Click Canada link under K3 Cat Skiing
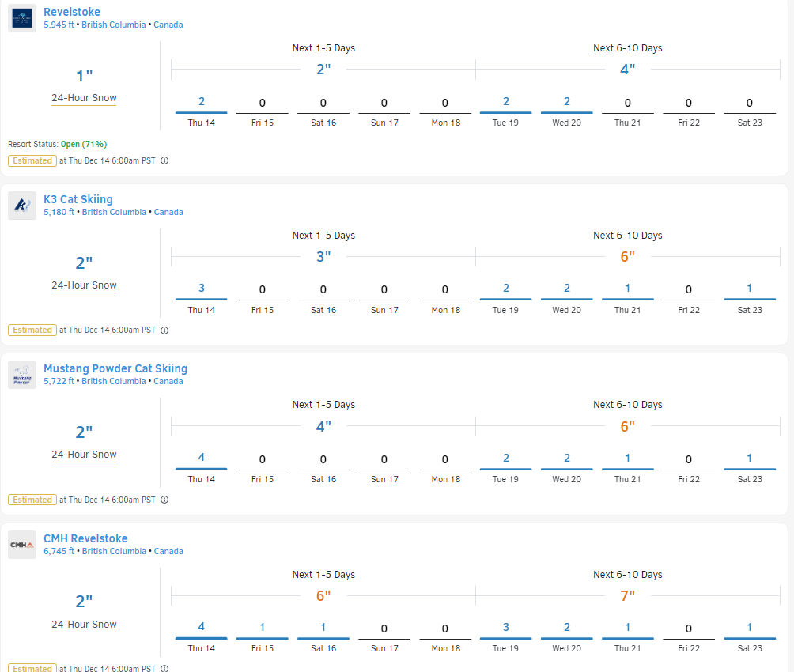This screenshot has width=794, height=672. click(x=168, y=212)
